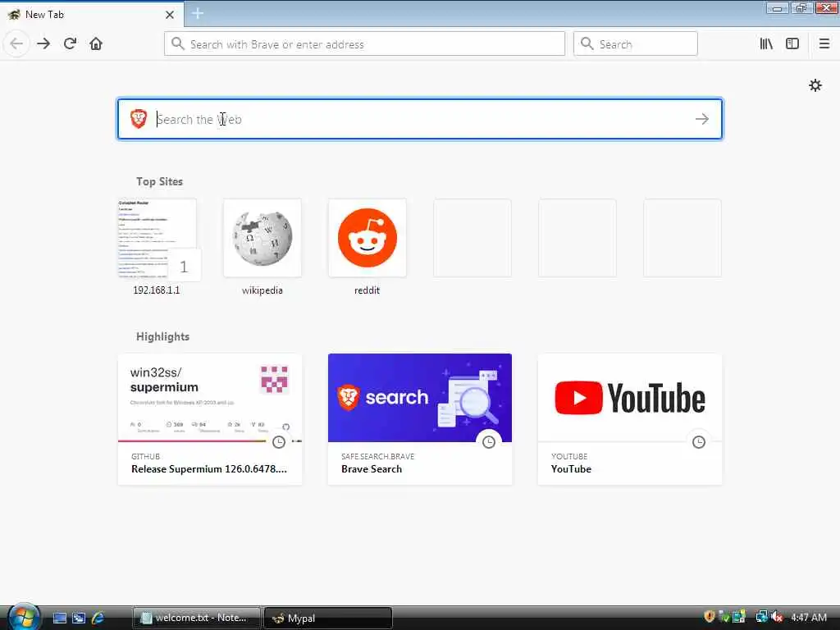Reload the current page

[x=70, y=44]
